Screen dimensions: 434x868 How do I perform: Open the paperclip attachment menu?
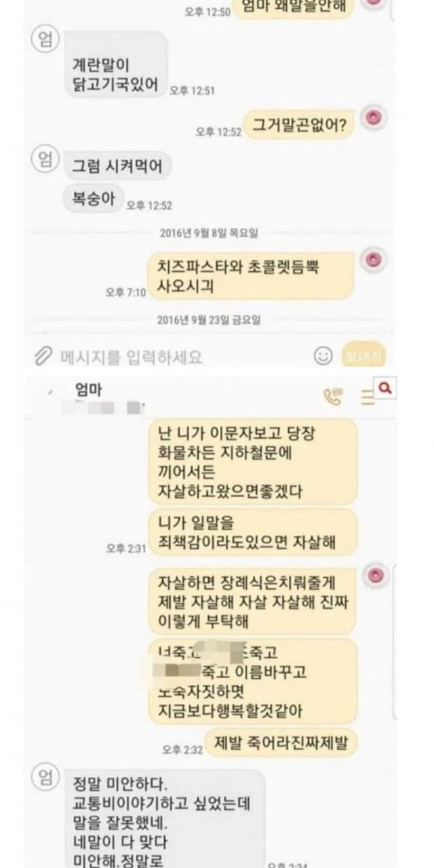point(43,355)
